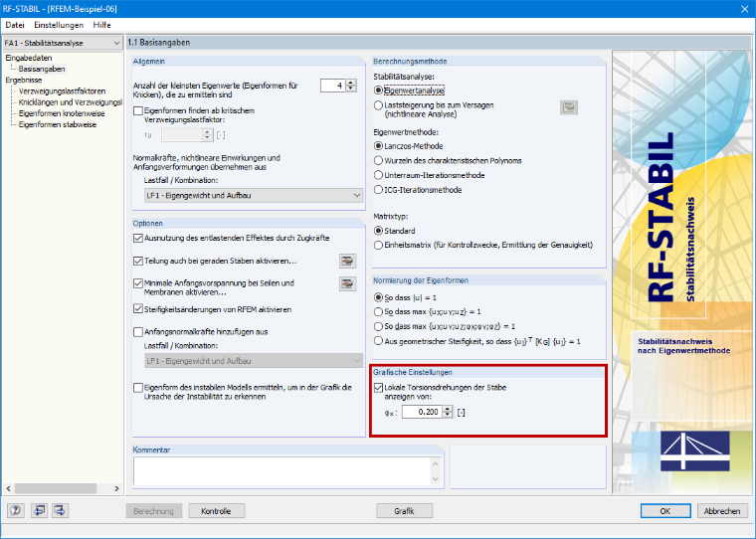Increase number of Eigenwerte with up arrow
This screenshot has width=756, height=539.
pos(351,83)
